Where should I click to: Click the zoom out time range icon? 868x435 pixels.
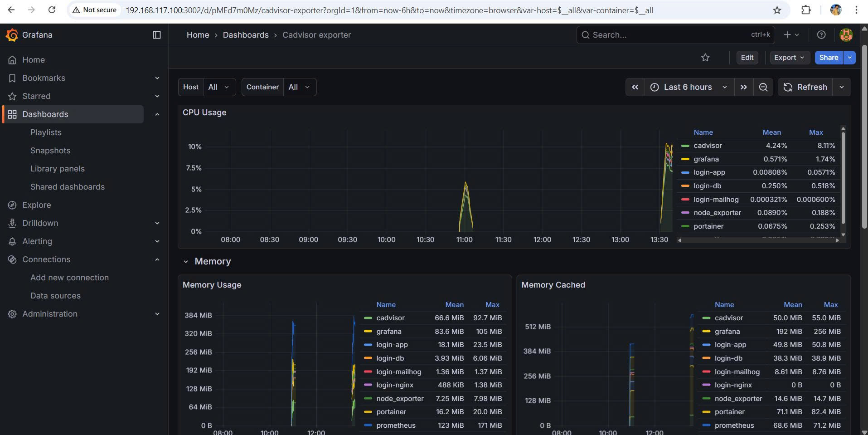[x=763, y=87]
